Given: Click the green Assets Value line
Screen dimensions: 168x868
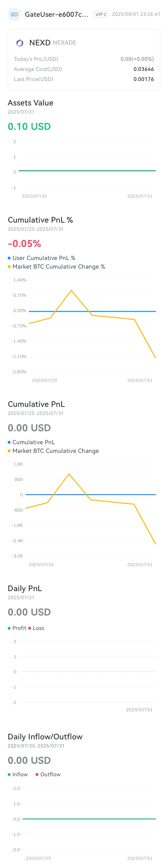Looking at the screenshot, I should (87, 171).
